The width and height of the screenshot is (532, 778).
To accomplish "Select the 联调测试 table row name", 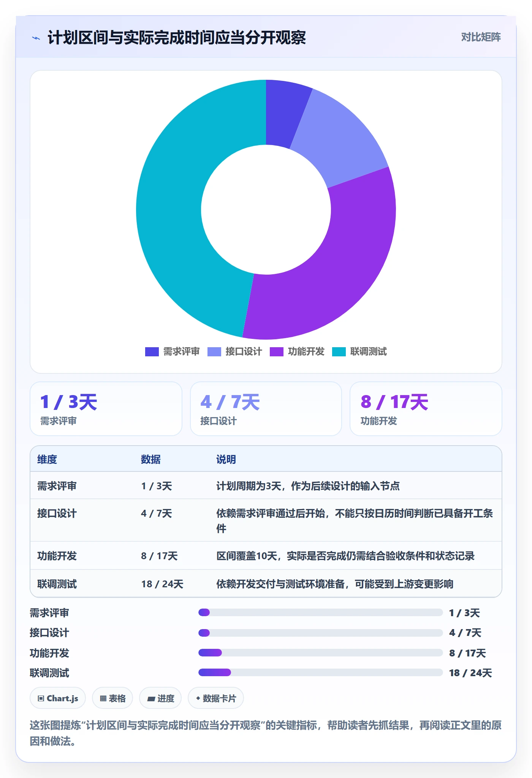I will coord(57,584).
